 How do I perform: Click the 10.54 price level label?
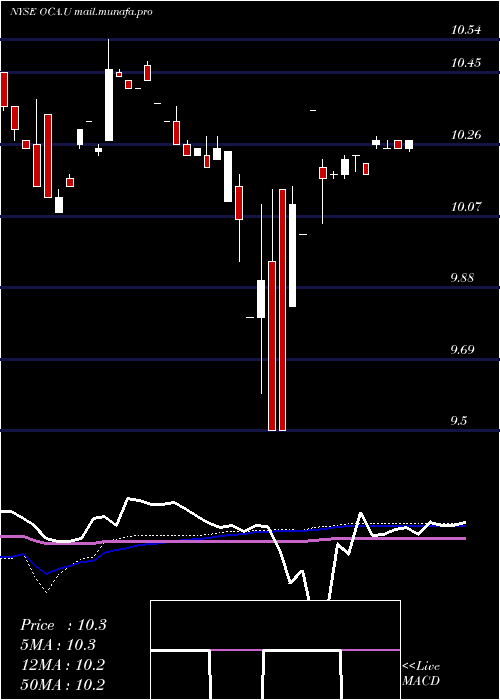point(466,30)
